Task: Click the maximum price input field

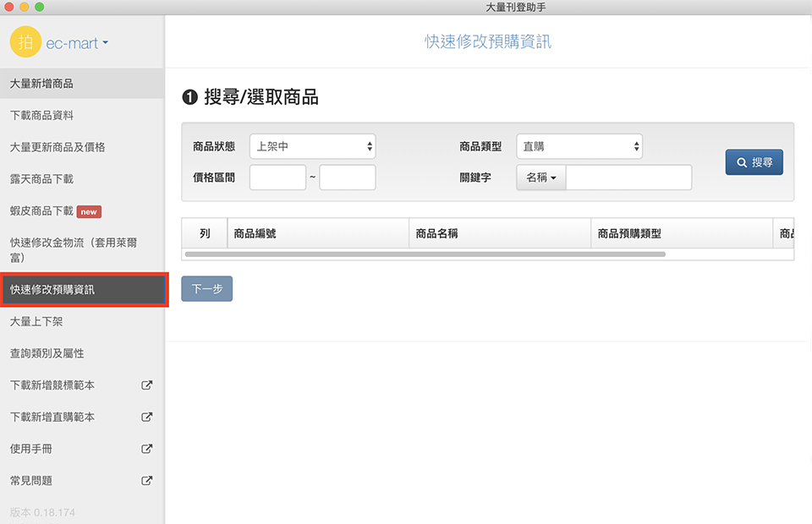Action: tap(347, 177)
